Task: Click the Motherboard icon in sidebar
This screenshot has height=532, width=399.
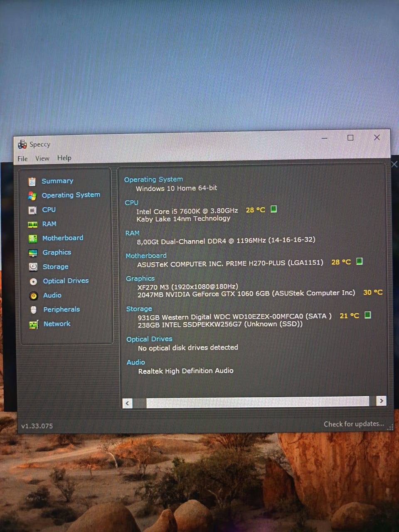Action: point(33,239)
